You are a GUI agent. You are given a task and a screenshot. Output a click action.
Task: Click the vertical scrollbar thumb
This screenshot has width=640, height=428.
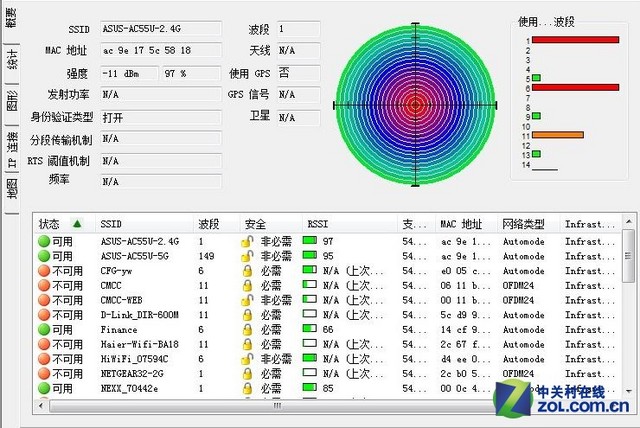[629, 256]
